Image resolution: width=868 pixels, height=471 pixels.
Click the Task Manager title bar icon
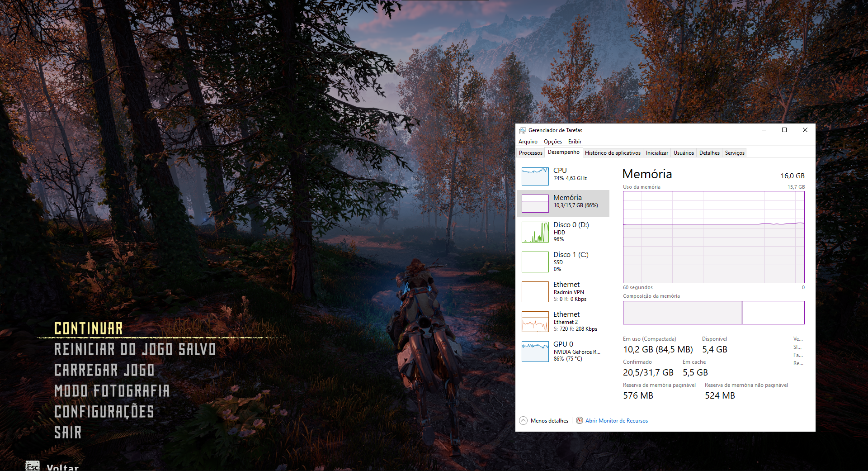(x=522, y=130)
